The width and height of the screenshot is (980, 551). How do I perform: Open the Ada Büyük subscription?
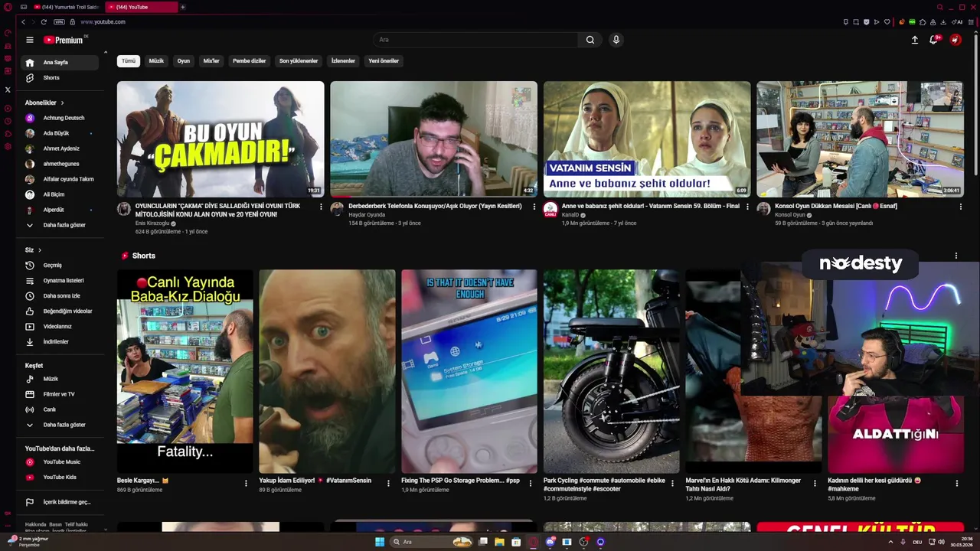click(x=60, y=133)
